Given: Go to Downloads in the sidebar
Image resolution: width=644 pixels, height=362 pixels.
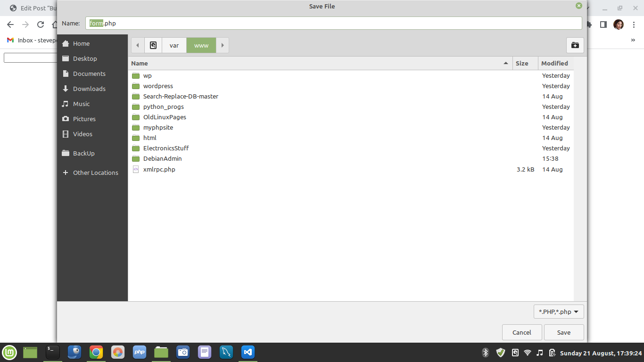Looking at the screenshot, I should tap(89, 89).
